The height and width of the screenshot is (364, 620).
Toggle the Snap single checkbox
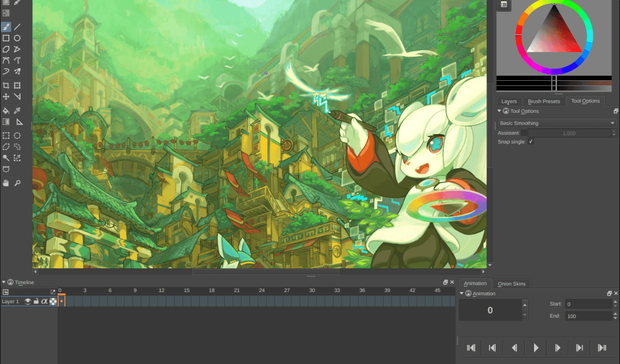coord(531,142)
